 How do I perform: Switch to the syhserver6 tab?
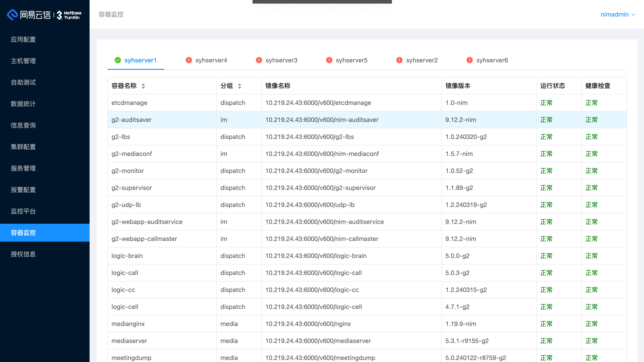coord(492,60)
